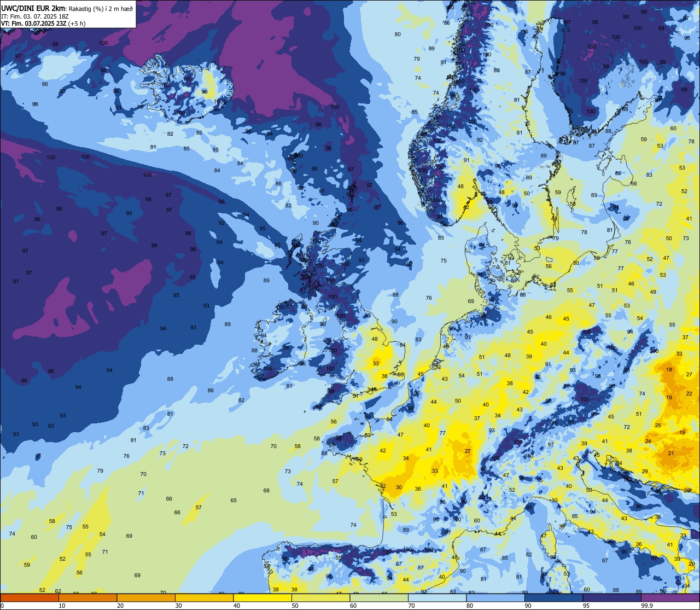The height and width of the screenshot is (610, 700).
Task: Click the humidity value '21' on the map
Action: pos(671,453)
